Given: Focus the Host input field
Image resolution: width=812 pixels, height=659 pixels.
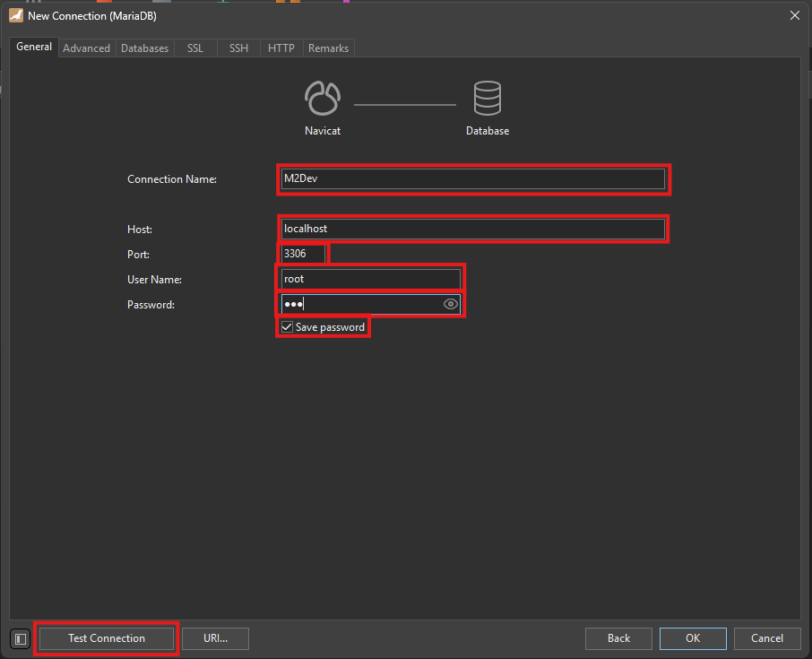Looking at the screenshot, I should coord(472,229).
